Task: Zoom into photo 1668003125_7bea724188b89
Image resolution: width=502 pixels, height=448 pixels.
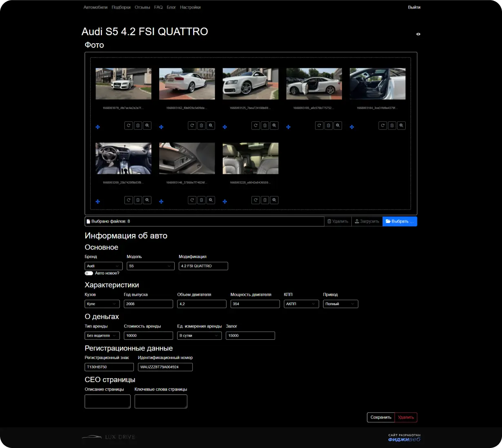Action: click(x=275, y=125)
